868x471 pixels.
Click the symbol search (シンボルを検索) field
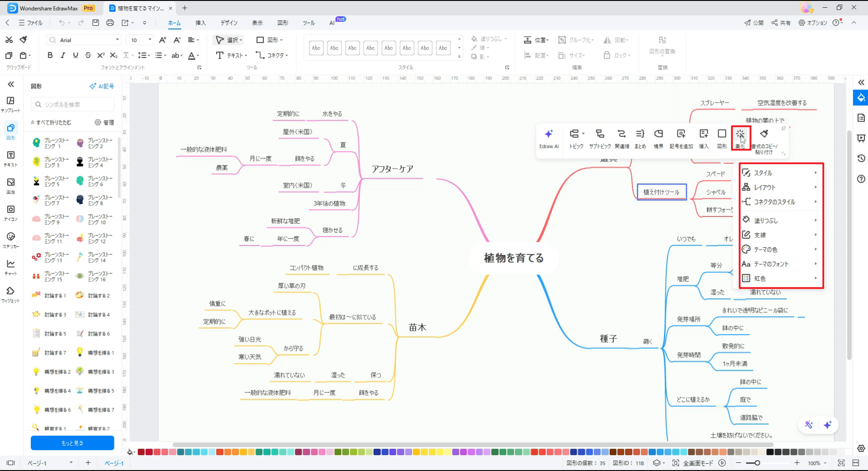click(x=72, y=104)
